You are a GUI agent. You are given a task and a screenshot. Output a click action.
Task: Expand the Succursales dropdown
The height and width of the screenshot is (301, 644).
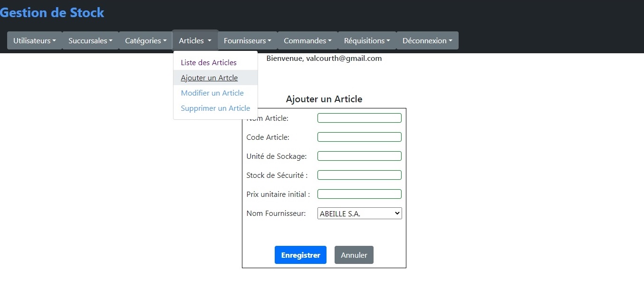(90, 40)
